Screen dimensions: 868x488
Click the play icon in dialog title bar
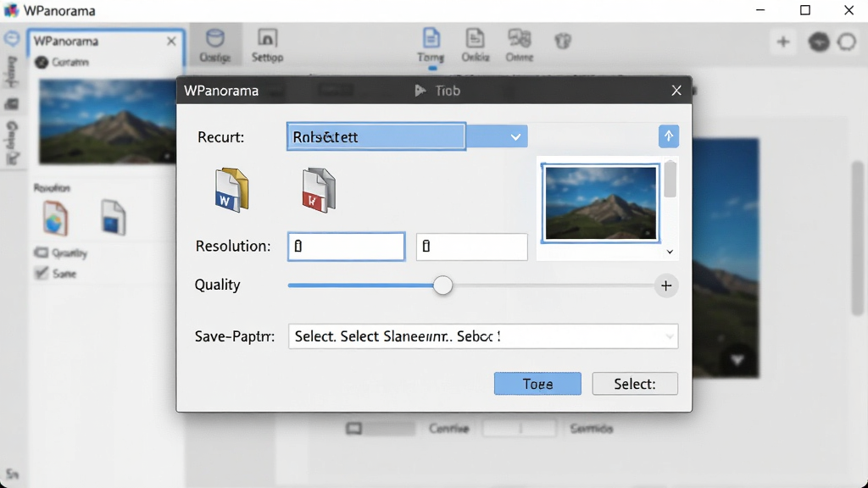(420, 90)
